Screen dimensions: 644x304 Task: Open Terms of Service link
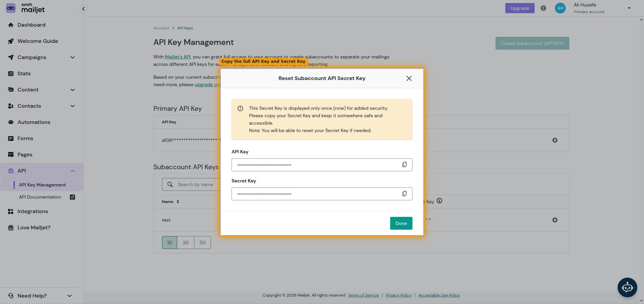pos(363,295)
